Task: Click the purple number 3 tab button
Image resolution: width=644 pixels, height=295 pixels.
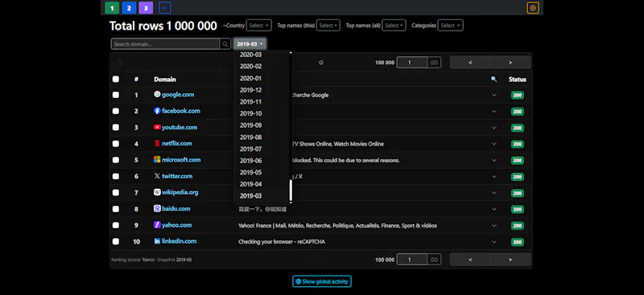Action: pos(146,7)
